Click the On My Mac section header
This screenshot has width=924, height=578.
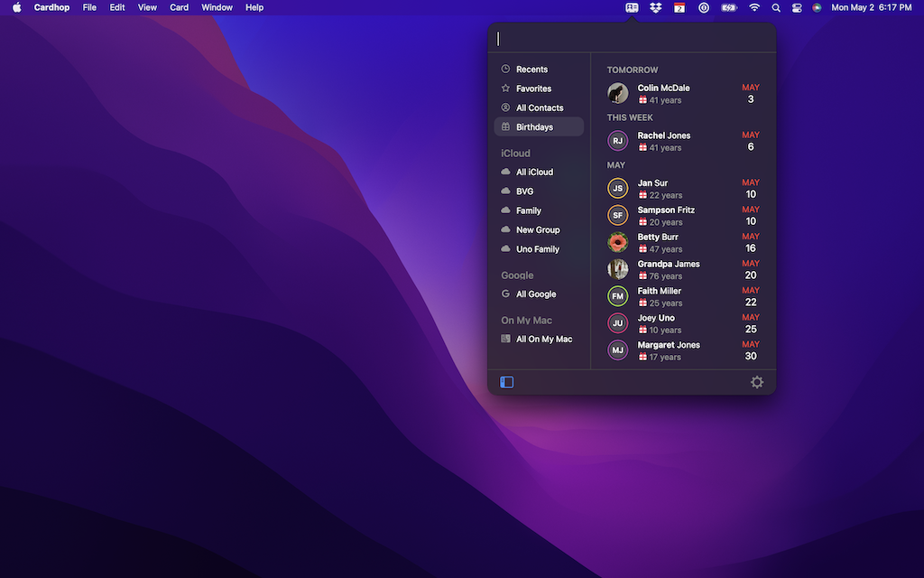(527, 321)
